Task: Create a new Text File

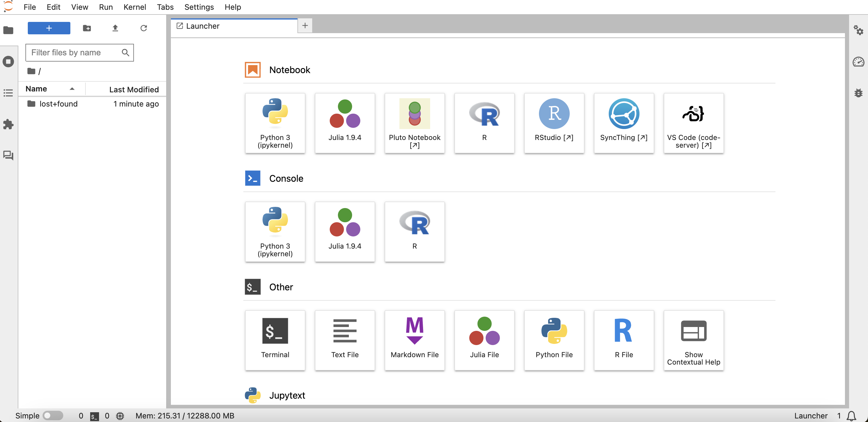Action: [x=345, y=340]
